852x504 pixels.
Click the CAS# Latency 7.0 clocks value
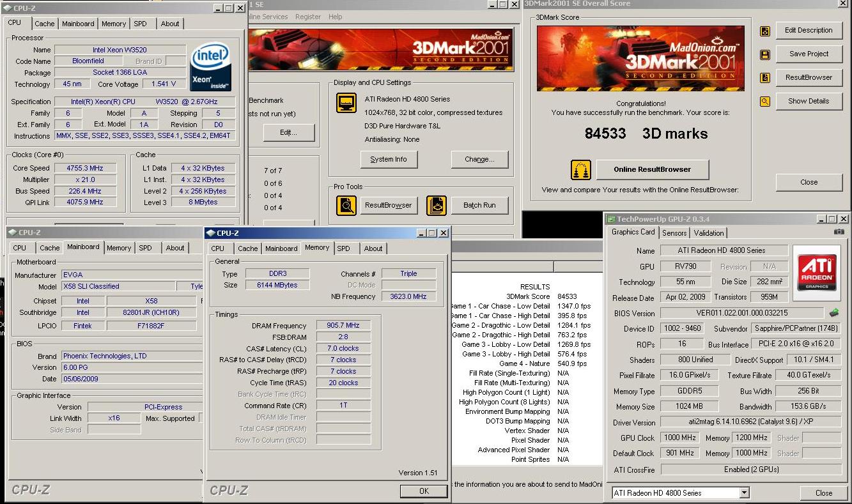[x=343, y=348]
